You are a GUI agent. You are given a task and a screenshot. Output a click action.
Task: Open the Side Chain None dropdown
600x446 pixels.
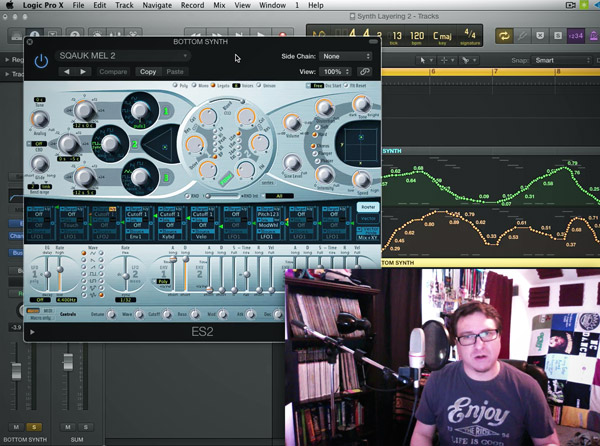point(346,56)
